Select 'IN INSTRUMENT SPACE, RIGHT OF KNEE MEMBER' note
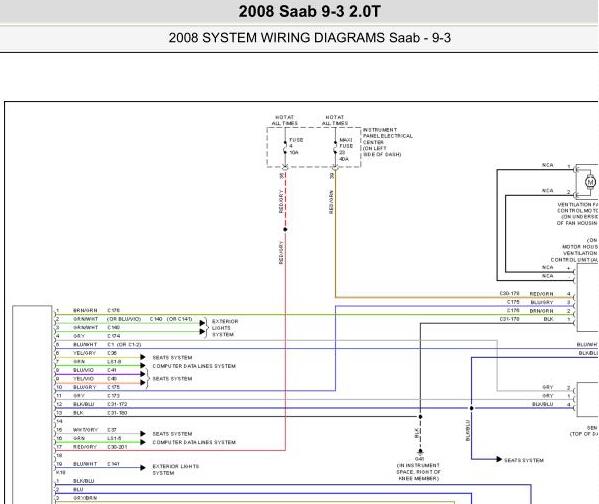599x504 pixels. tap(419, 472)
